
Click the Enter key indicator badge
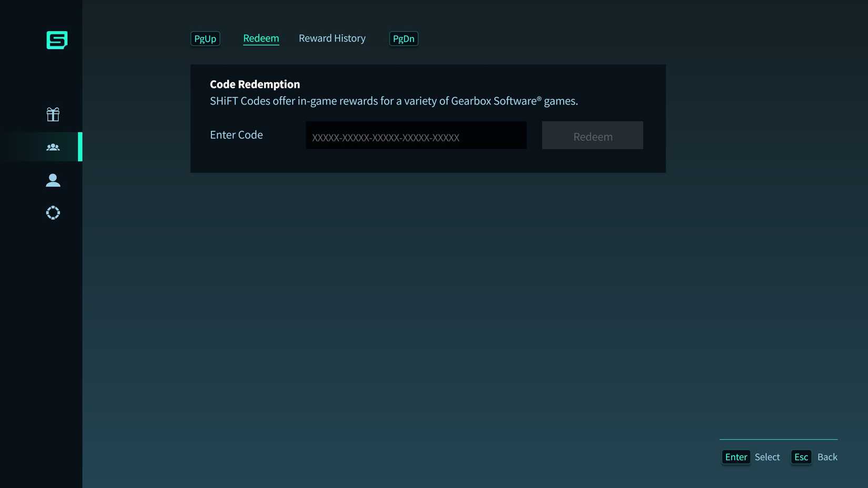tap(735, 457)
